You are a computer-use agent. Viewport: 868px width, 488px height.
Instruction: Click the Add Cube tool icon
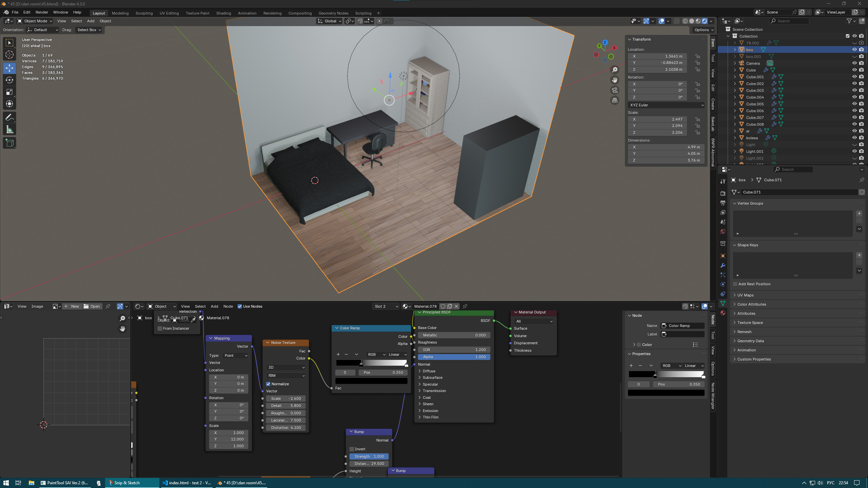pyautogui.click(x=9, y=143)
